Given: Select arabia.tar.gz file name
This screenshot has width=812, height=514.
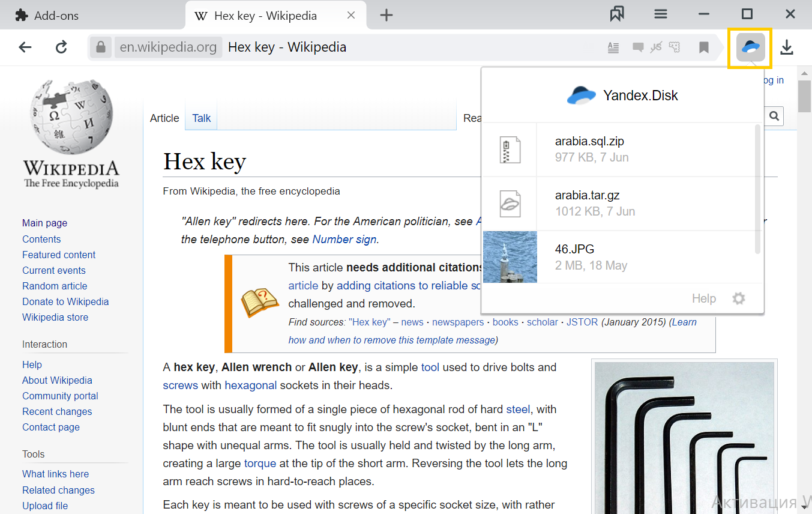Looking at the screenshot, I should 587,195.
